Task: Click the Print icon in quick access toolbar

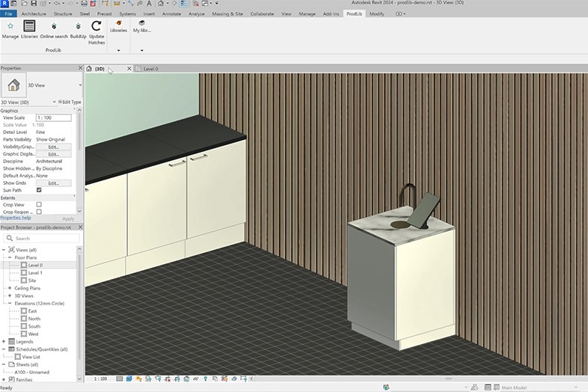Action: coord(84,4)
